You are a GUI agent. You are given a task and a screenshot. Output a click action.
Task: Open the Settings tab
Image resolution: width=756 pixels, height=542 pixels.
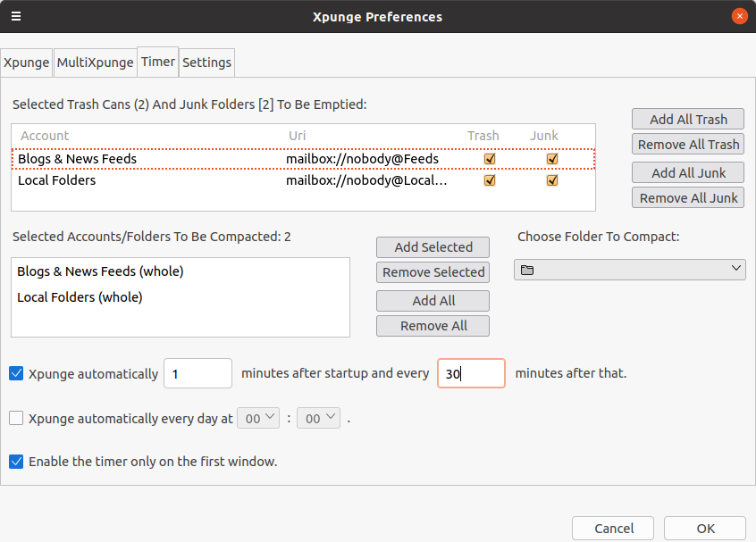tap(207, 63)
